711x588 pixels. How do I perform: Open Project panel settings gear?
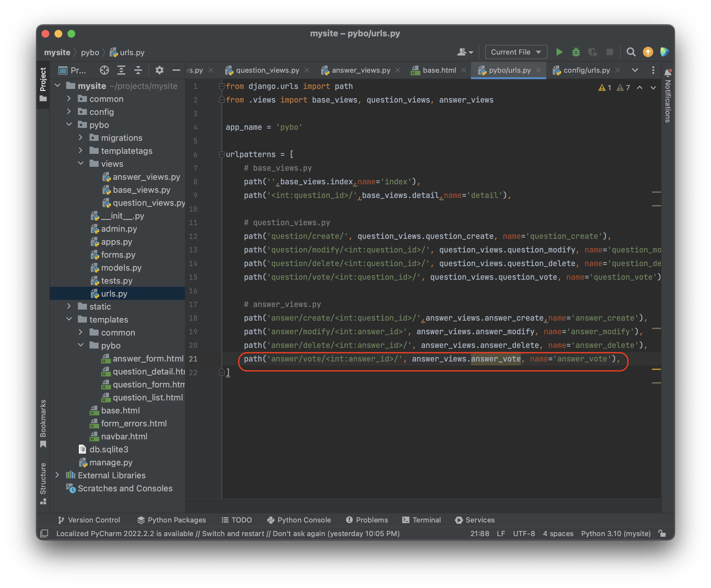click(x=159, y=70)
